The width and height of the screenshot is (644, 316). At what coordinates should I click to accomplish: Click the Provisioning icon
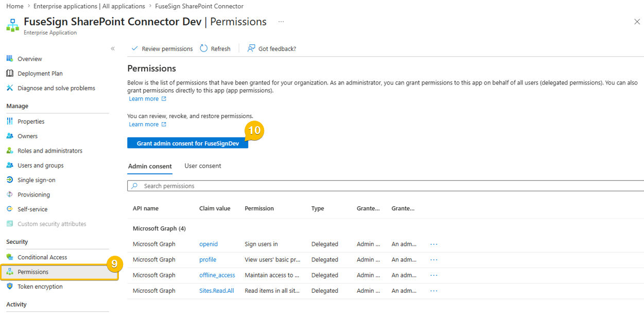point(9,194)
